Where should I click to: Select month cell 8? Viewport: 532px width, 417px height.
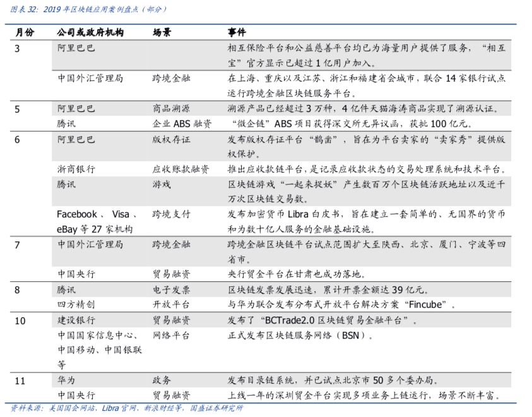[x=17, y=290]
